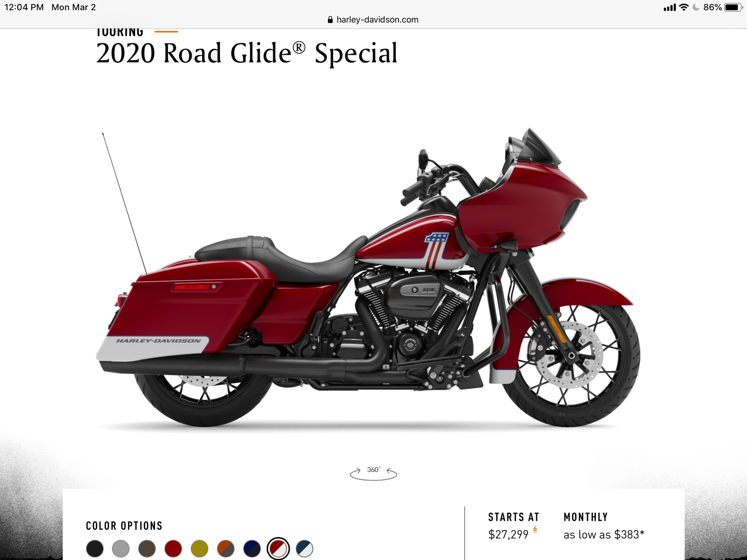
Task: Click the selected red and white swatch
Action: (278, 548)
